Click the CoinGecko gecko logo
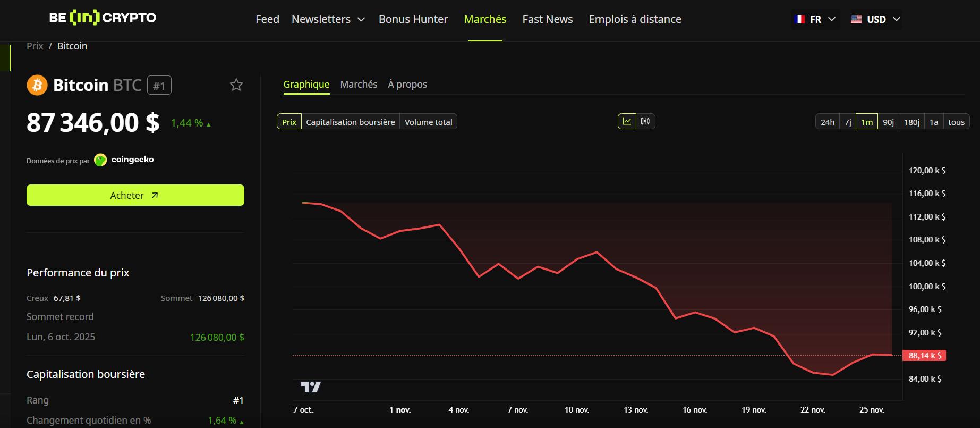Image resolution: width=980 pixels, height=428 pixels. click(100, 160)
